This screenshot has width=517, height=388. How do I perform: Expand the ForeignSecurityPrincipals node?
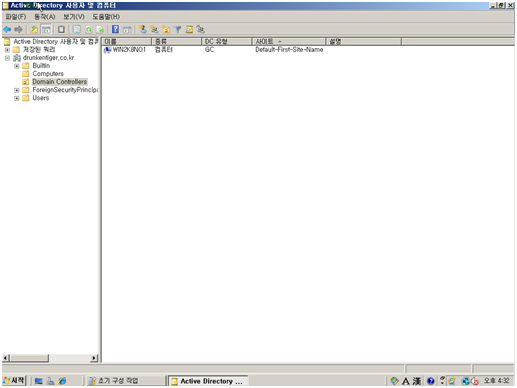[17, 90]
